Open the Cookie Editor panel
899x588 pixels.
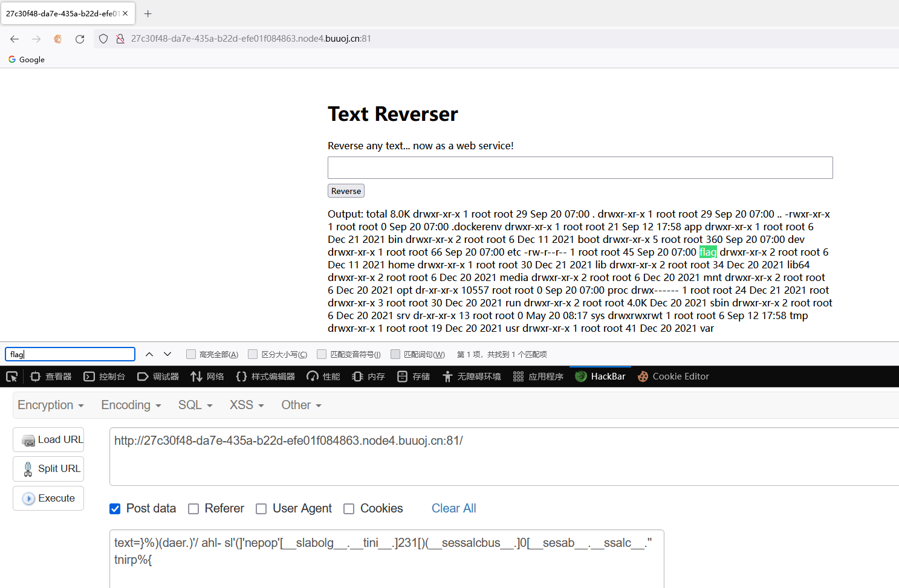(673, 376)
